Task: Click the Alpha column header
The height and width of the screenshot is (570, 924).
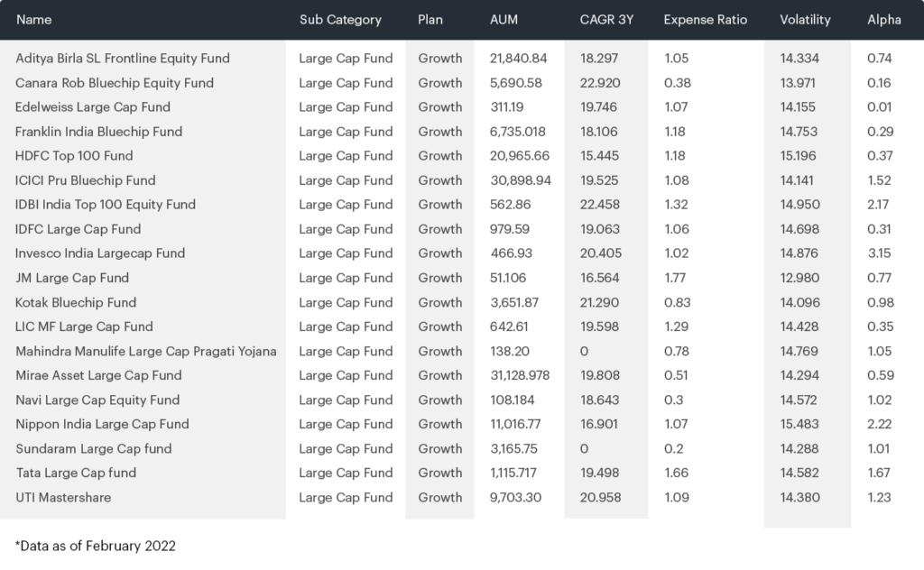Action: coord(884,20)
